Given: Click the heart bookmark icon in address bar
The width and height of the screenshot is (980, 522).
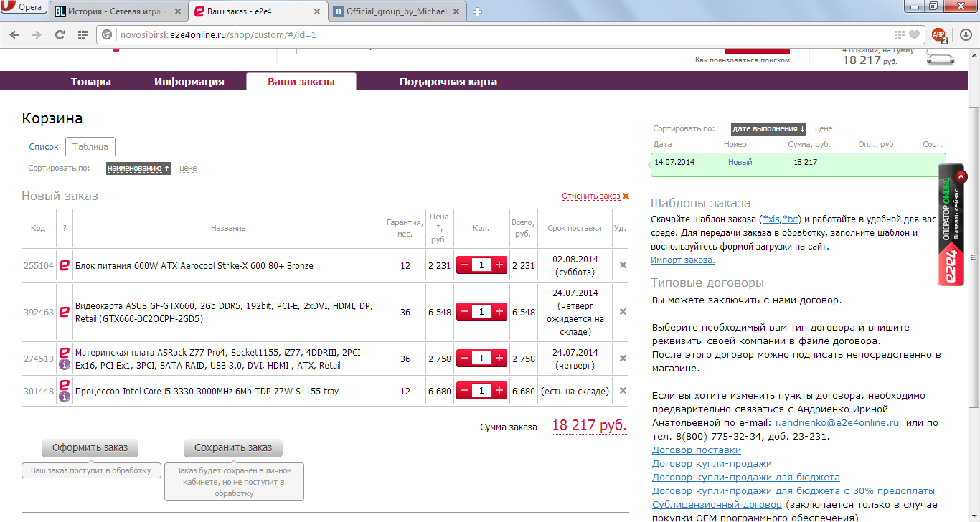Looking at the screenshot, I should pos(915,34).
